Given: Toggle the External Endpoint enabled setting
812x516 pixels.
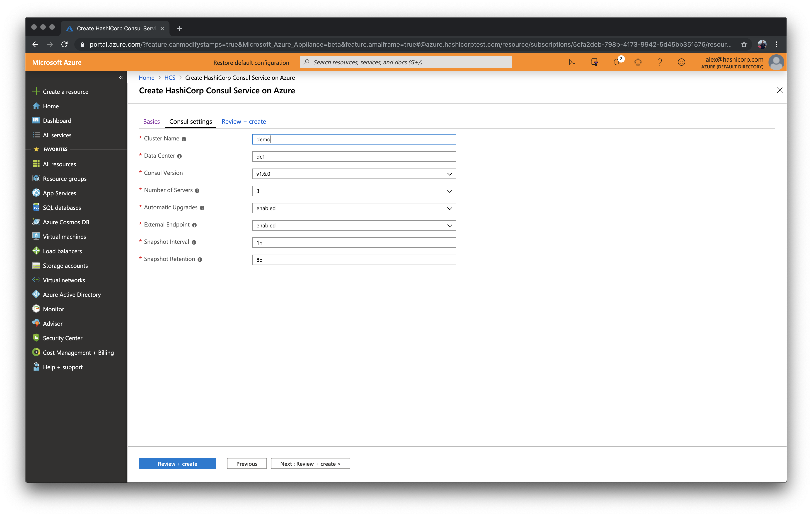Looking at the screenshot, I should point(353,225).
